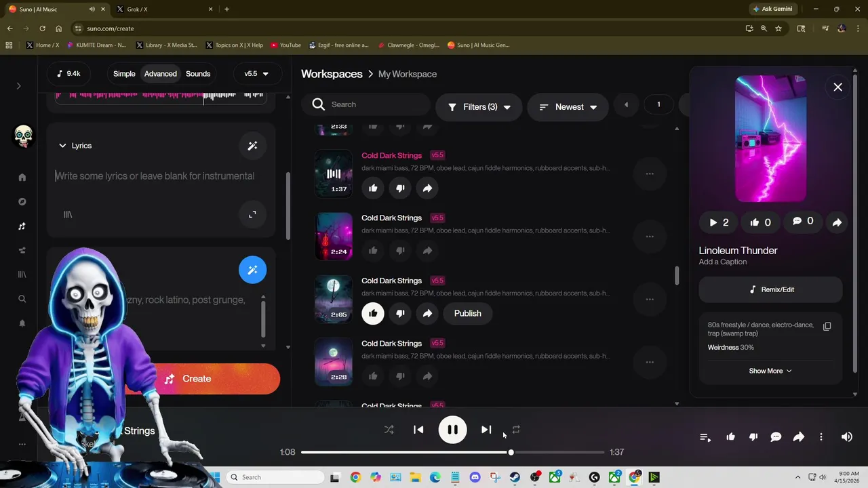This screenshot has height=488, width=868.
Task: Toggle shuffle in the player bar
Action: pos(389,430)
